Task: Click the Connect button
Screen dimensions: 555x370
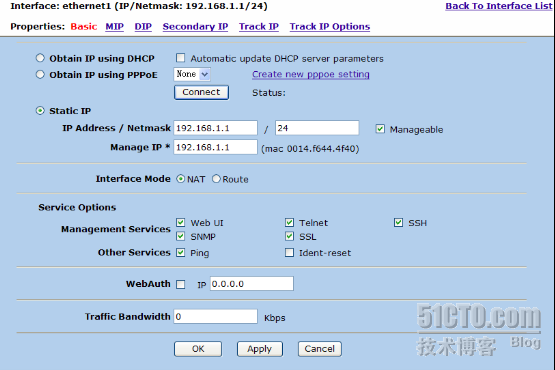Action: 201,92
